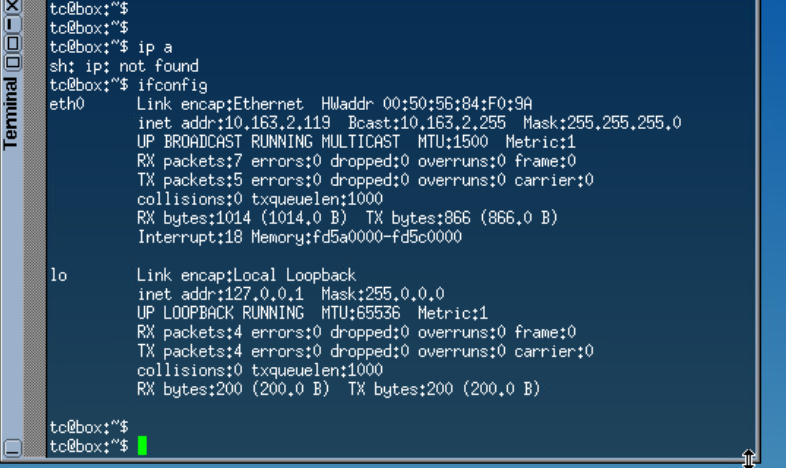Click the lower square button above Terminal title
The width and height of the screenshot is (786, 468).
tap(12, 62)
